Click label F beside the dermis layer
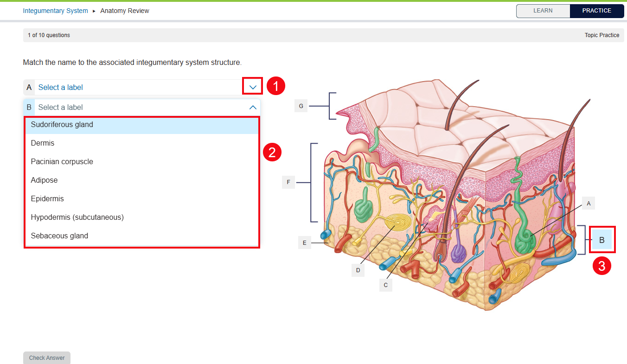 pyautogui.click(x=288, y=182)
